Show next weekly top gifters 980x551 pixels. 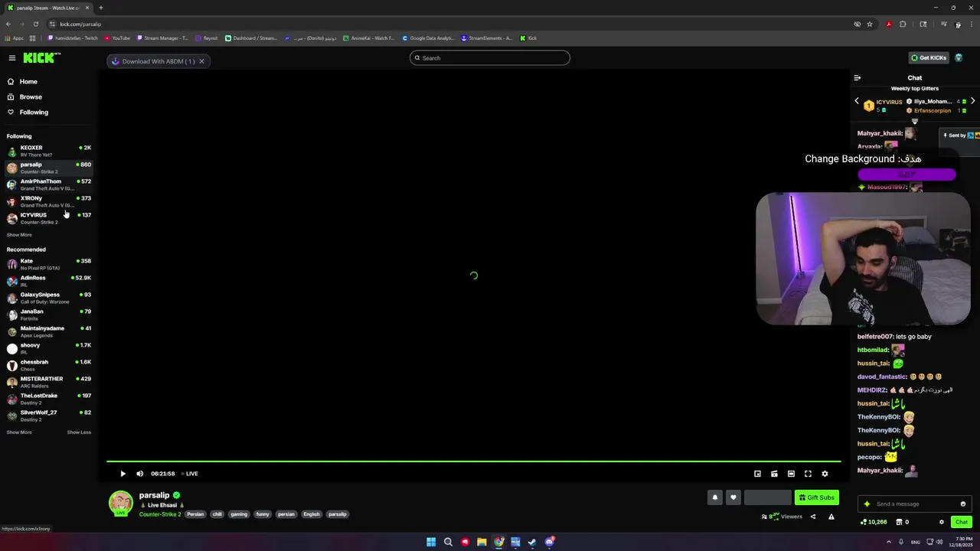click(972, 101)
